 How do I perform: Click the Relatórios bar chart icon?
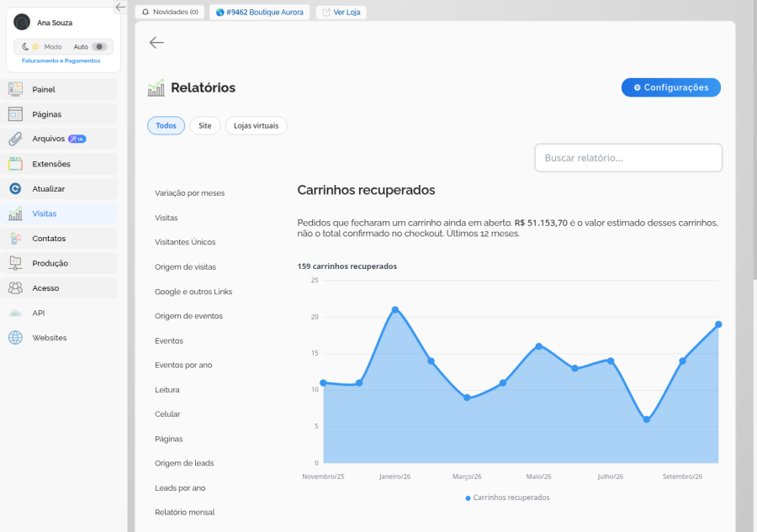point(156,87)
